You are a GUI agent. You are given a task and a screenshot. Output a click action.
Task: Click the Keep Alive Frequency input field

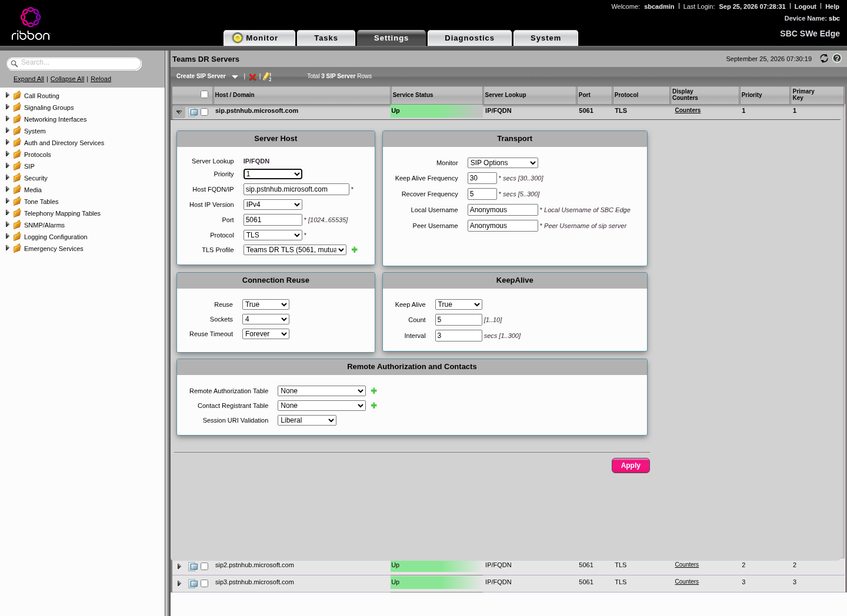click(482, 178)
